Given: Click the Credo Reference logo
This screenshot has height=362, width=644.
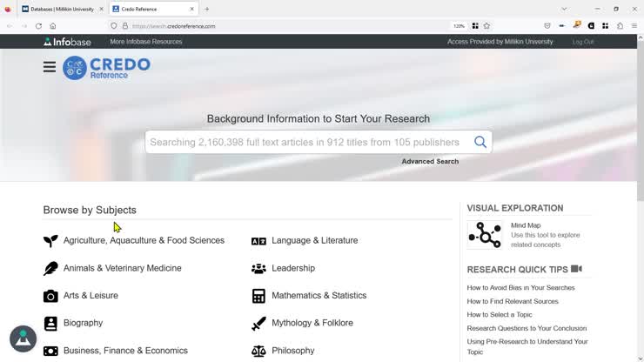Looking at the screenshot, I should pos(106,68).
